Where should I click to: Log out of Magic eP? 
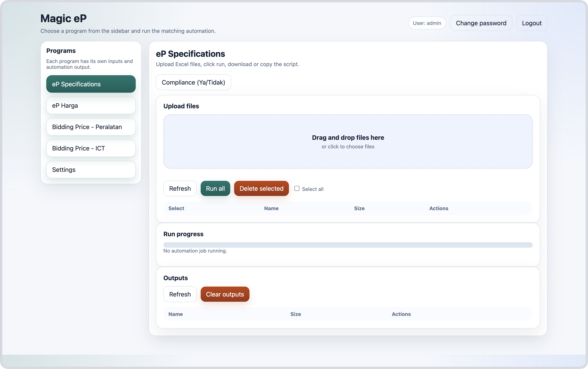[x=532, y=23]
